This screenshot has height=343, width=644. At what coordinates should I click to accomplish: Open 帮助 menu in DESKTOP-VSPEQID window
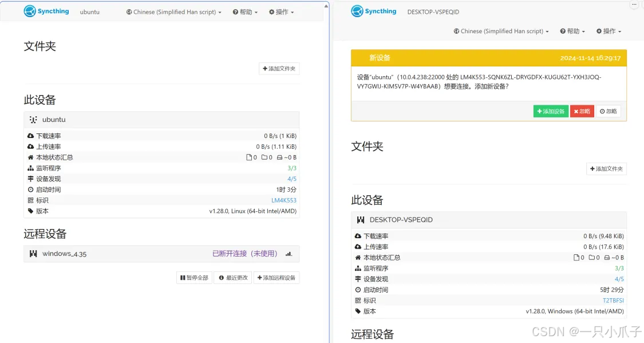click(572, 31)
